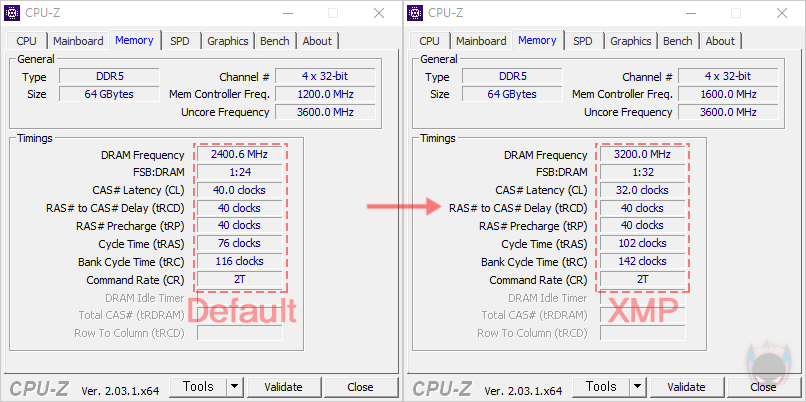Switch to Mainboard tab in left CPU-Z window
Screen dimensions: 806x402
(x=78, y=41)
